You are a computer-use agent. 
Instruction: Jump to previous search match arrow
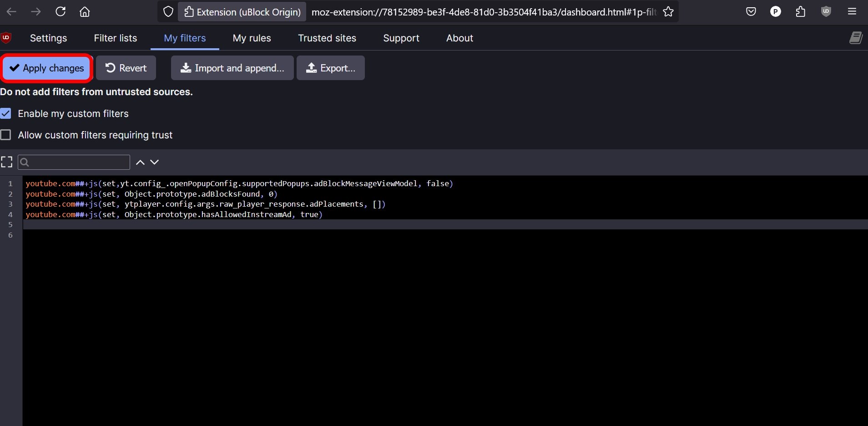tap(141, 162)
